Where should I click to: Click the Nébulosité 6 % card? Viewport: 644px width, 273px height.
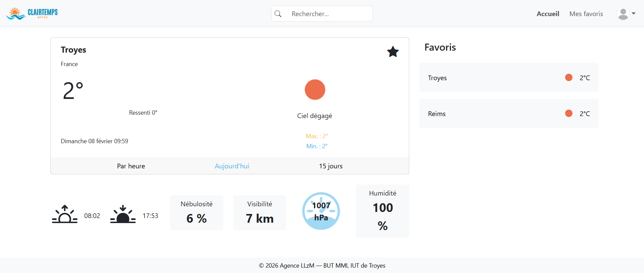tap(197, 213)
